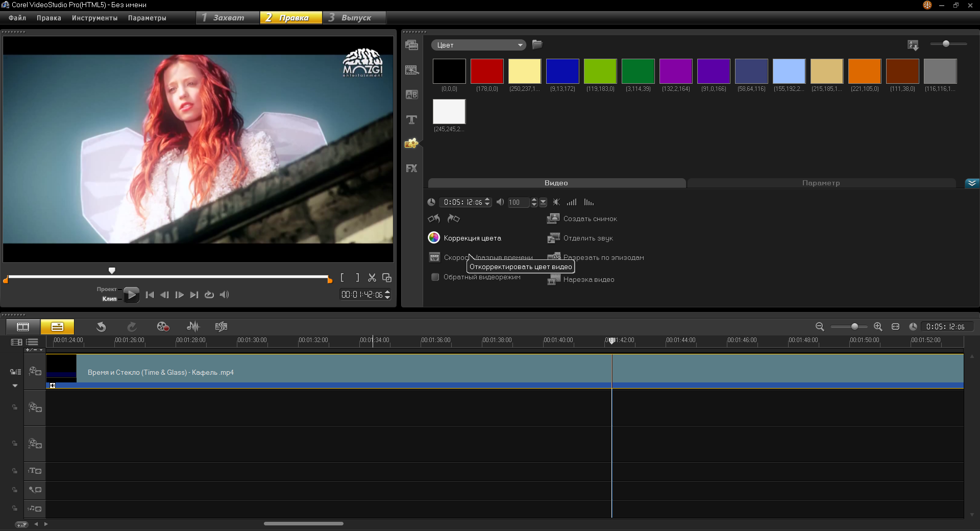Image resolution: width=980 pixels, height=531 pixels.
Task: Click Создать снимок
Action: 582,219
